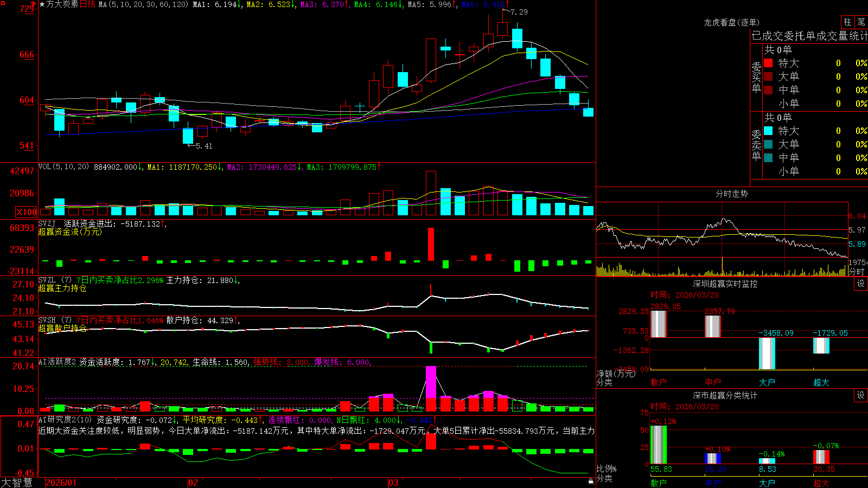
Task: Click the 深市超赢分类统计 panel title
Action: tap(725, 395)
